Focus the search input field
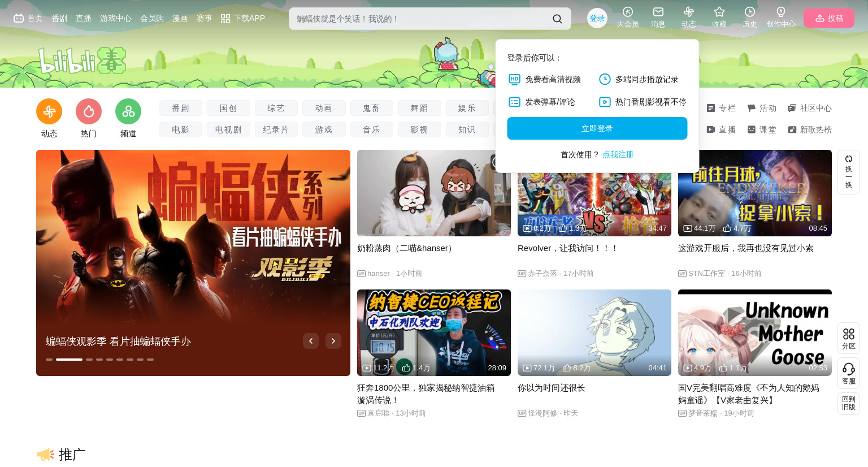 pyautogui.click(x=421, y=19)
